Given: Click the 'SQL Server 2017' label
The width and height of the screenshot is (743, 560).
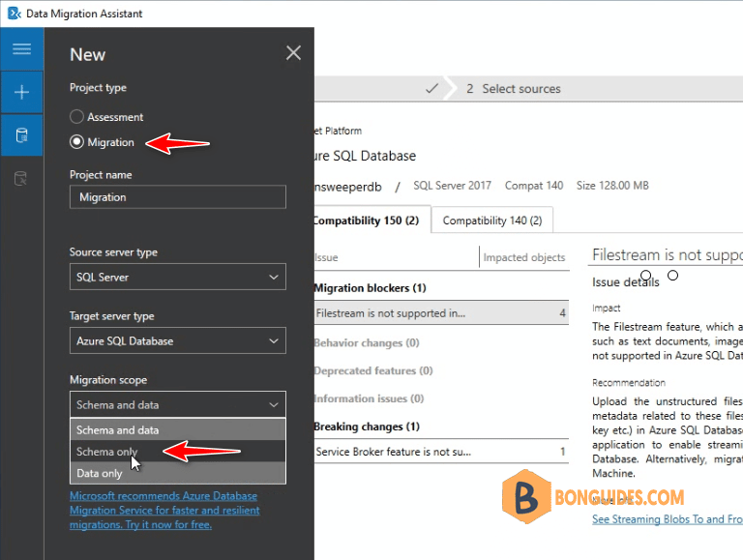Looking at the screenshot, I should coord(452,186).
